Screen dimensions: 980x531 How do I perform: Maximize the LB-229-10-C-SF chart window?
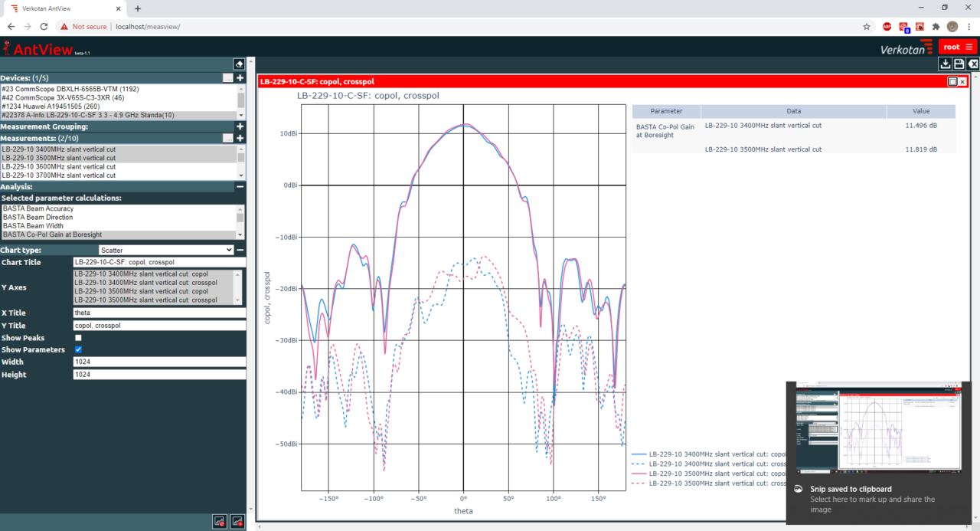[x=952, y=81]
